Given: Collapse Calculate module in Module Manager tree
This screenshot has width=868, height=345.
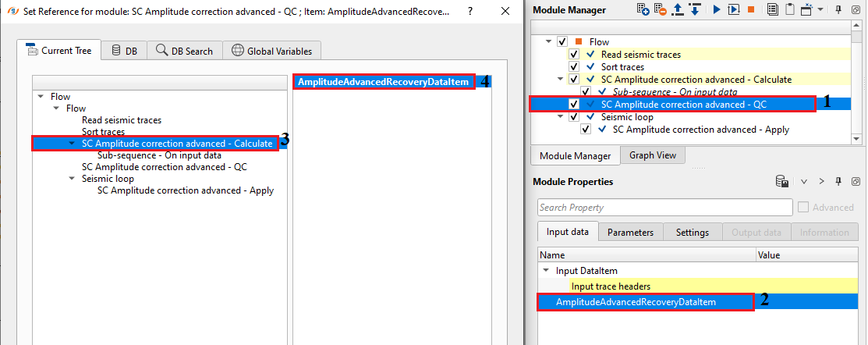Looking at the screenshot, I should pyautogui.click(x=561, y=79).
